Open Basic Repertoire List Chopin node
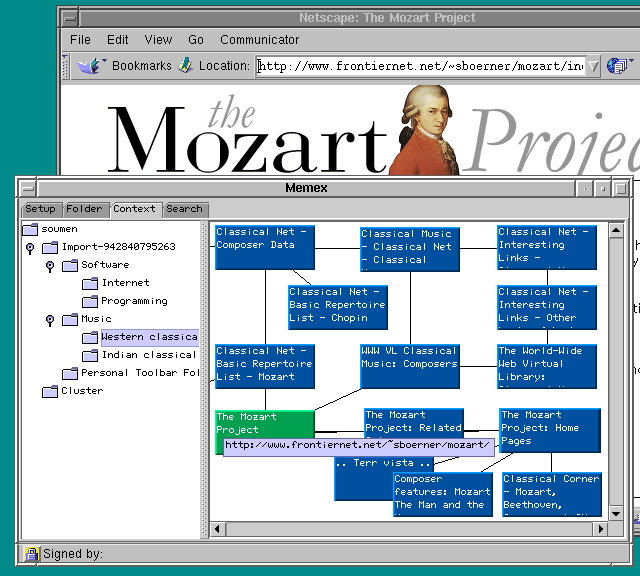The height and width of the screenshot is (576, 640). coord(338,307)
